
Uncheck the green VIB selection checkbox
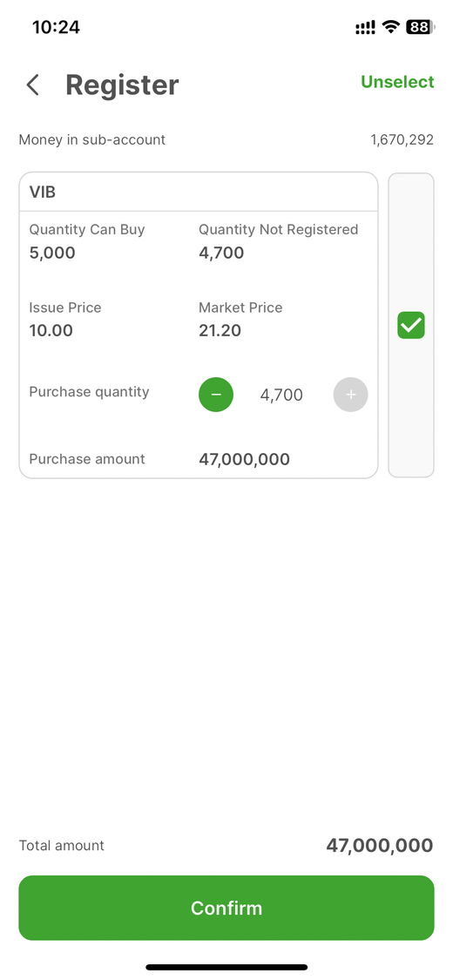[411, 325]
